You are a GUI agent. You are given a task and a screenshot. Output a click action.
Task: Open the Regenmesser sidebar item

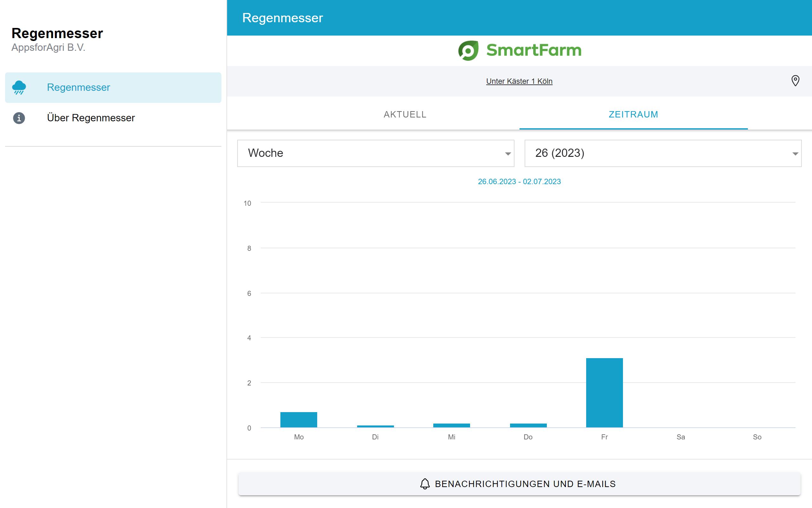click(x=113, y=87)
